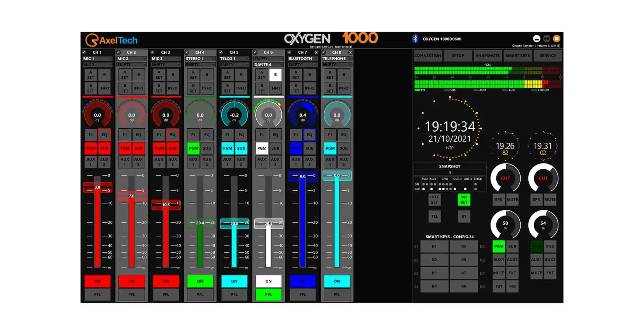Screen dimensions: 644x335
Task: Mute the right monitor output
Action: [550, 199]
